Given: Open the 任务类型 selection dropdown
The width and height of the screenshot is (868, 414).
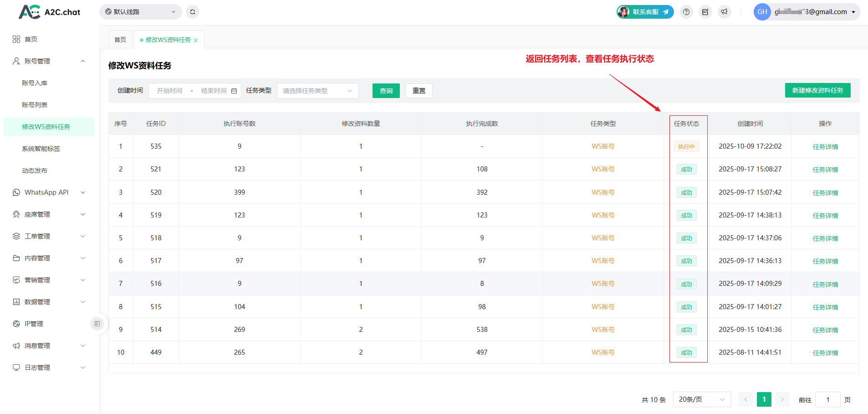Looking at the screenshot, I should click(x=317, y=91).
